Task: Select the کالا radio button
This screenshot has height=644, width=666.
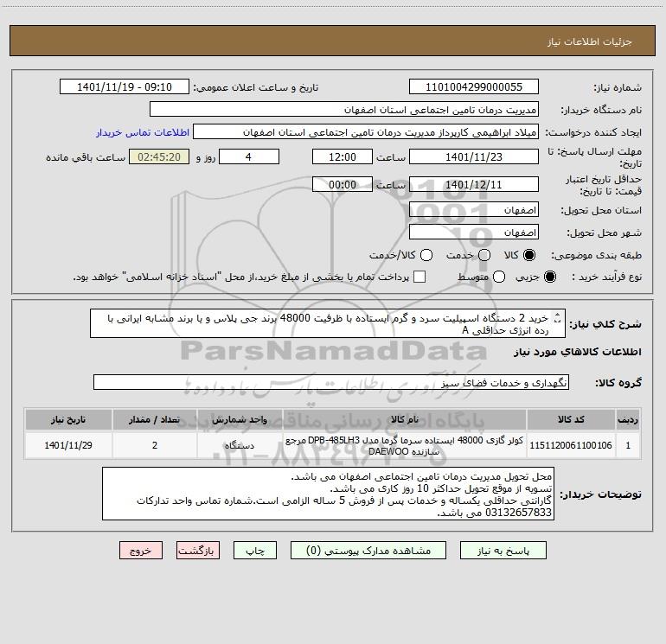Action: pos(529,255)
